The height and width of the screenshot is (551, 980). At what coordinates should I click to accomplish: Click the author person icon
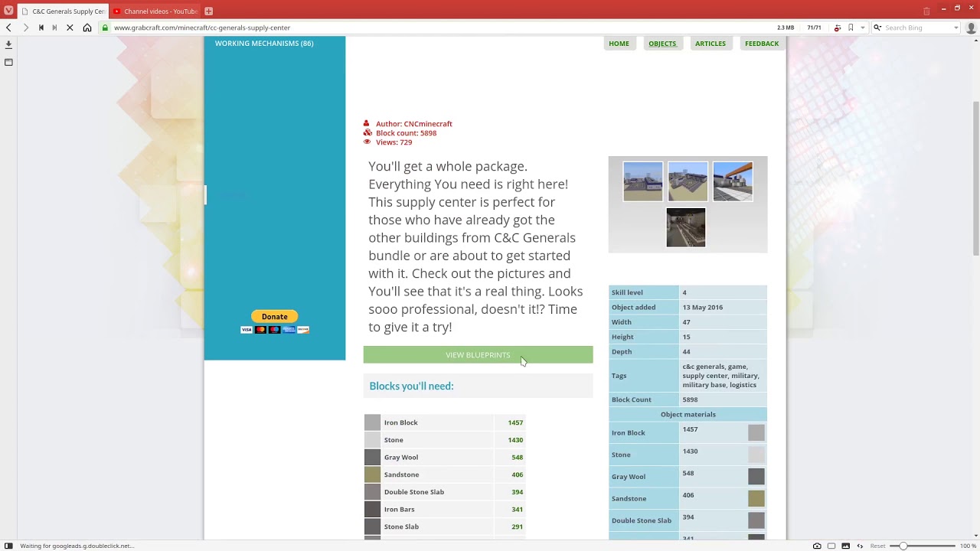click(367, 123)
